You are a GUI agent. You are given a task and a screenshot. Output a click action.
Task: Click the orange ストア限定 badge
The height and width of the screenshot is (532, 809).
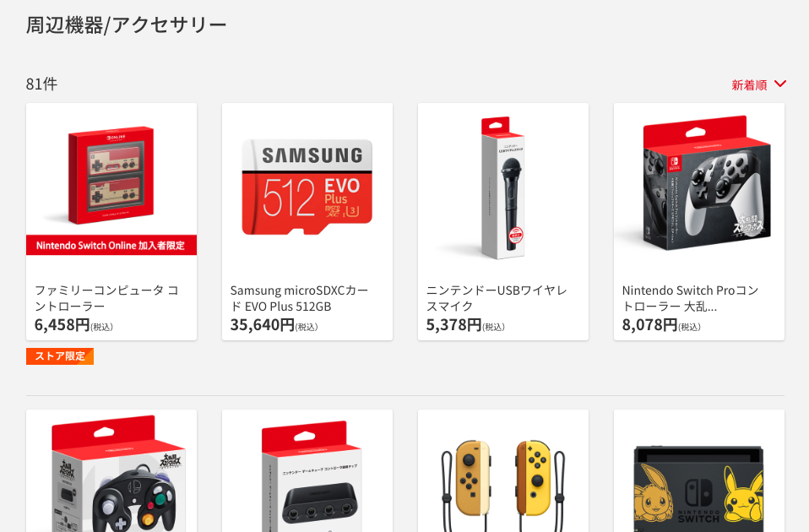pos(60,356)
